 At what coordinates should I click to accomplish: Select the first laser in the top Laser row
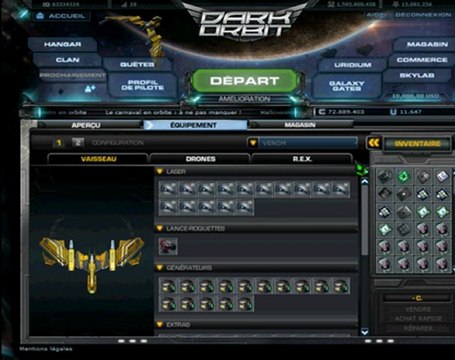point(168,190)
